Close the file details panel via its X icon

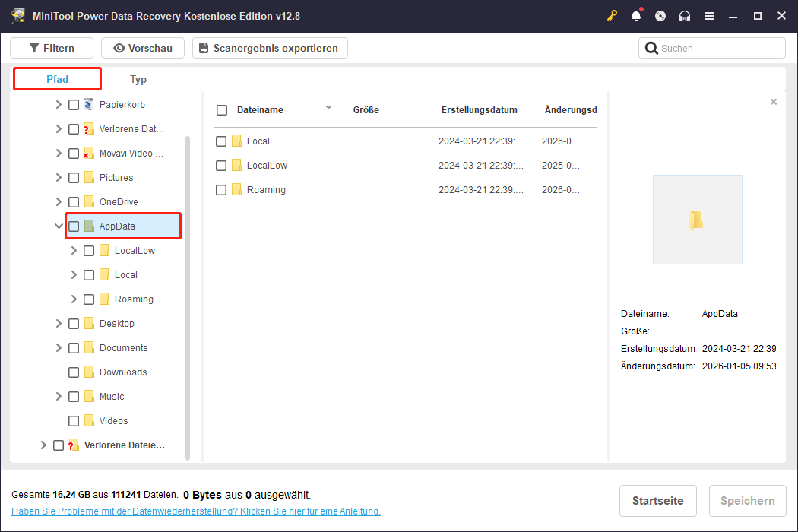click(774, 101)
